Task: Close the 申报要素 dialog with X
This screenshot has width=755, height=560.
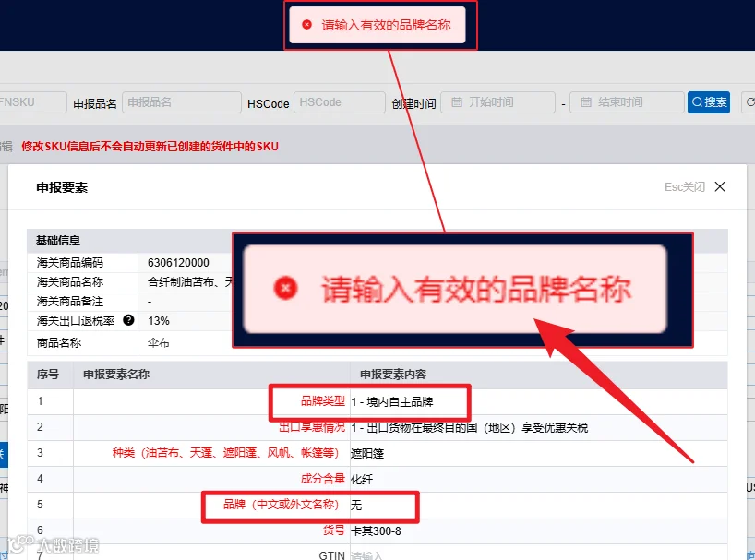Action: (x=720, y=186)
